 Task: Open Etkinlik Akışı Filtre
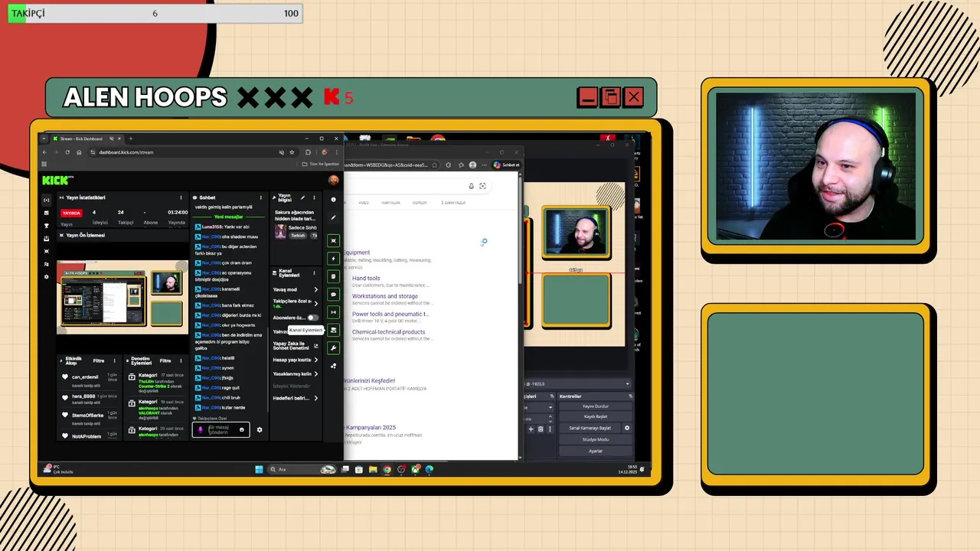99,360
